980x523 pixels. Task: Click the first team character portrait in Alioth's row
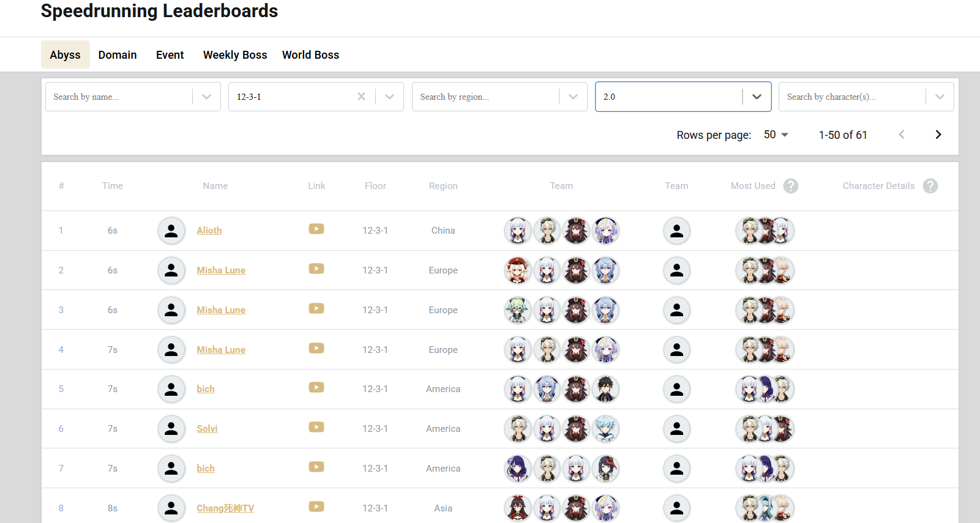pyautogui.click(x=518, y=231)
